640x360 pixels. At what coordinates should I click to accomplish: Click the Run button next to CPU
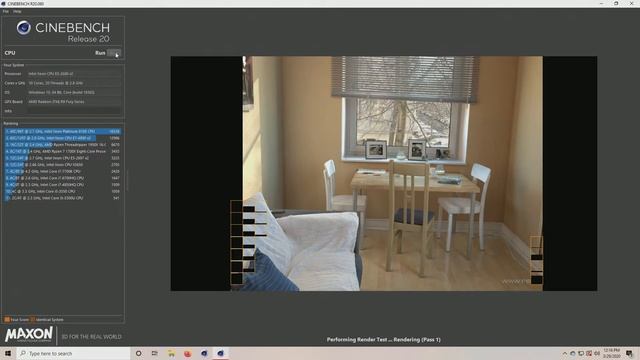coord(113,53)
